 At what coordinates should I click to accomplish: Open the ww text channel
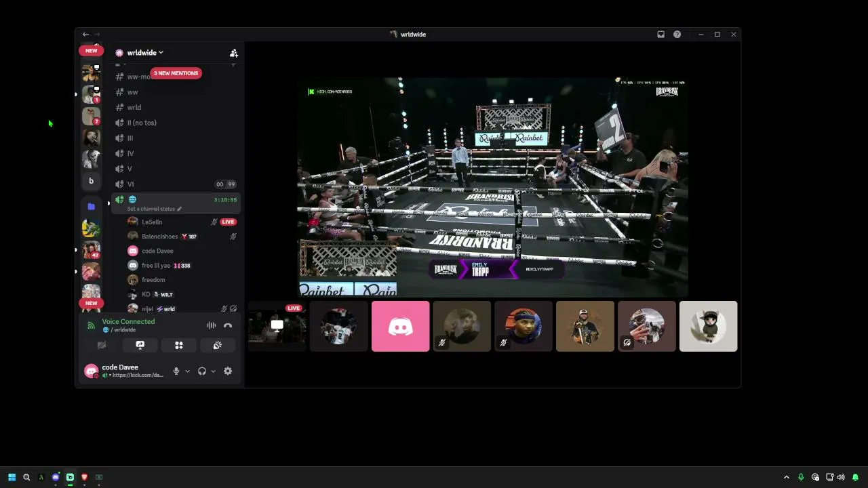click(x=132, y=92)
